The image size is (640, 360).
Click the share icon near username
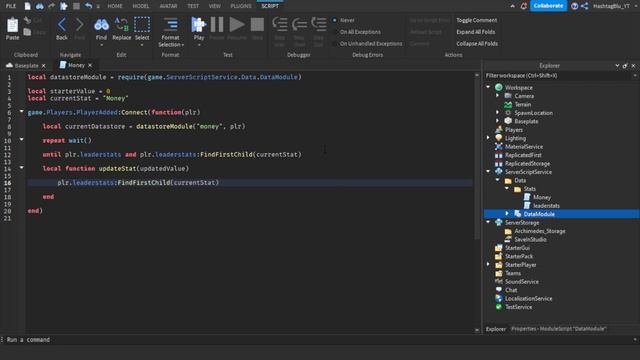click(x=584, y=6)
